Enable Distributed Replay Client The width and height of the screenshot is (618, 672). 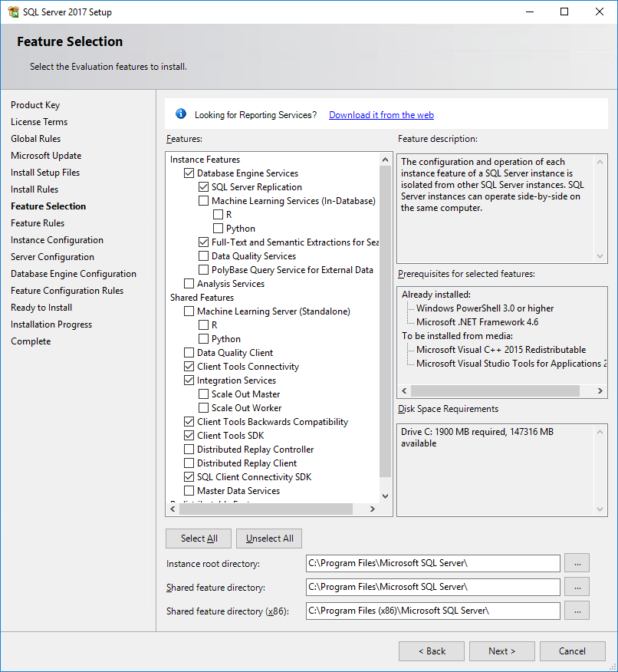click(x=189, y=463)
